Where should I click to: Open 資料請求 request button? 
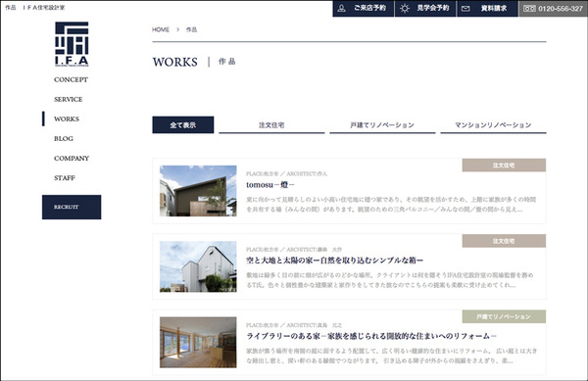click(487, 8)
